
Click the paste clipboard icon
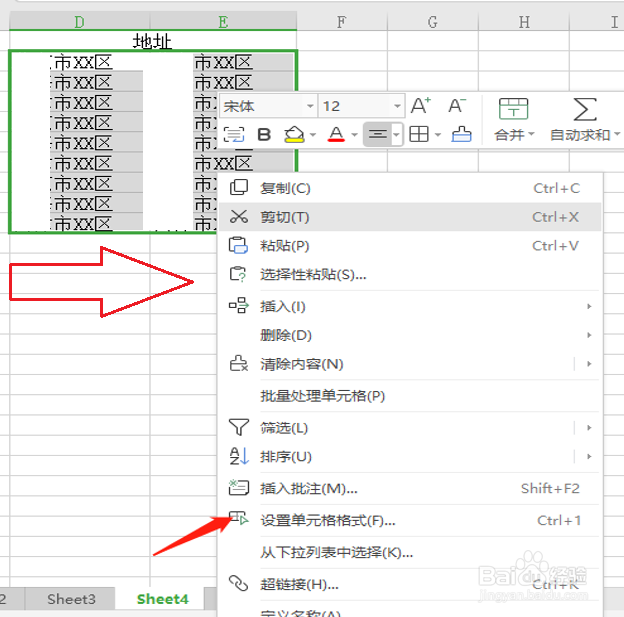pyautogui.click(x=238, y=245)
